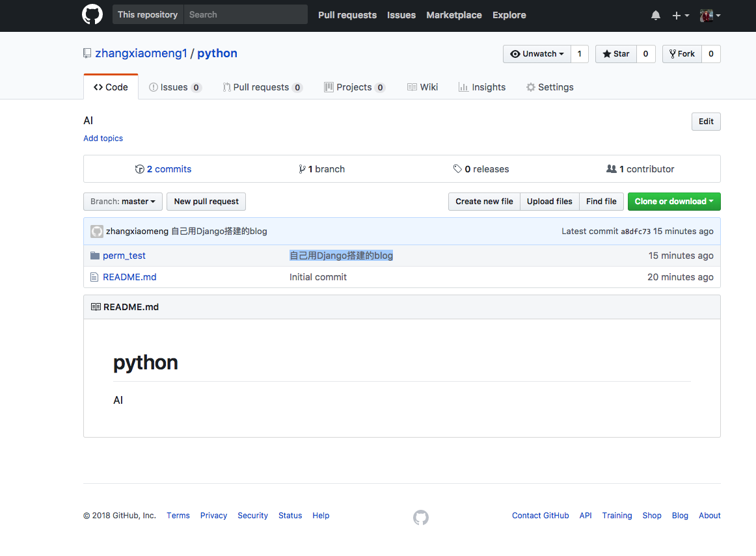The height and width of the screenshot is (556, 756).
Task: Go to Marketplace
Action: click(x=453, y=15)
